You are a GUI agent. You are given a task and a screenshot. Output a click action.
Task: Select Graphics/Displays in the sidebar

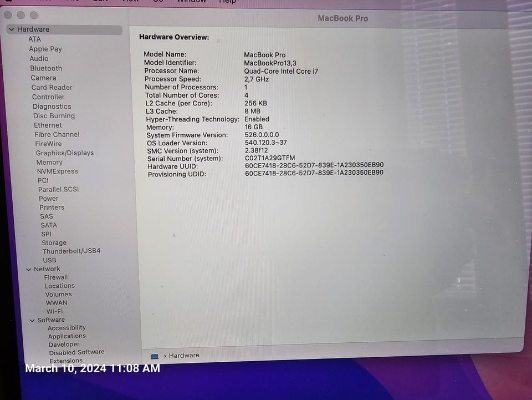[x=65, y=153]
